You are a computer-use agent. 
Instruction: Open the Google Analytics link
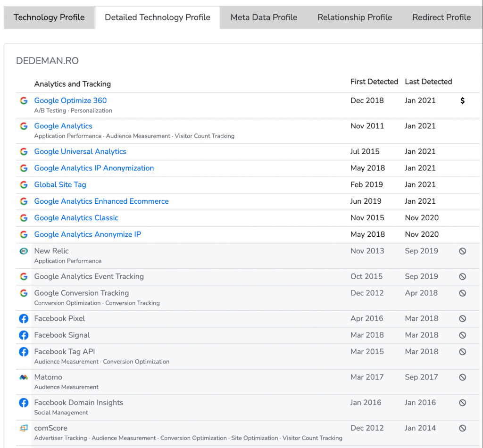pyautogui.click(x=63, y=126)
